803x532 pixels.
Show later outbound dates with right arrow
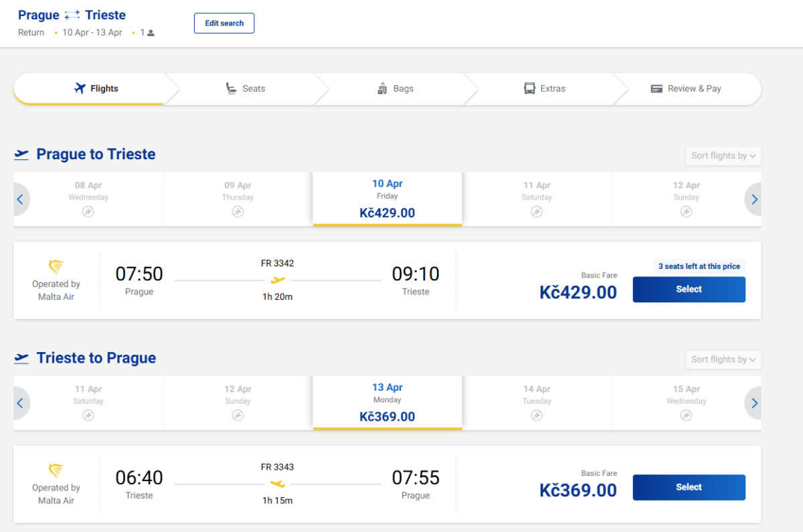point(754,199)
